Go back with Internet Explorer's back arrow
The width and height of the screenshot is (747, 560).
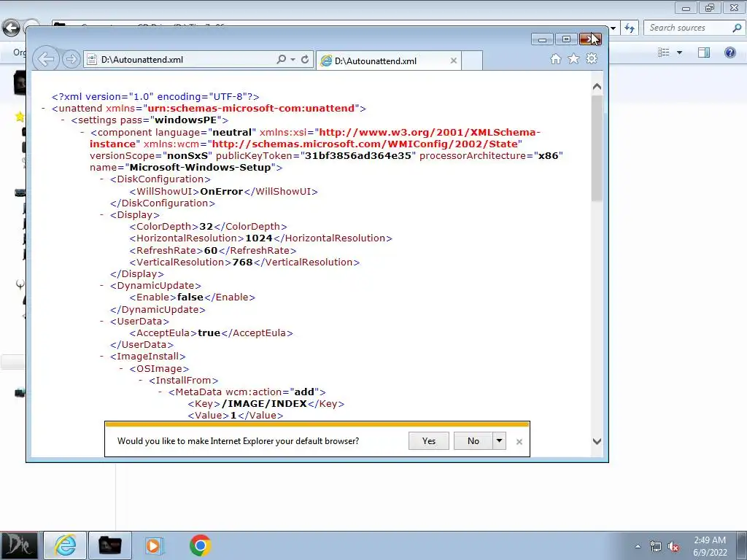(x=46, y=59)
